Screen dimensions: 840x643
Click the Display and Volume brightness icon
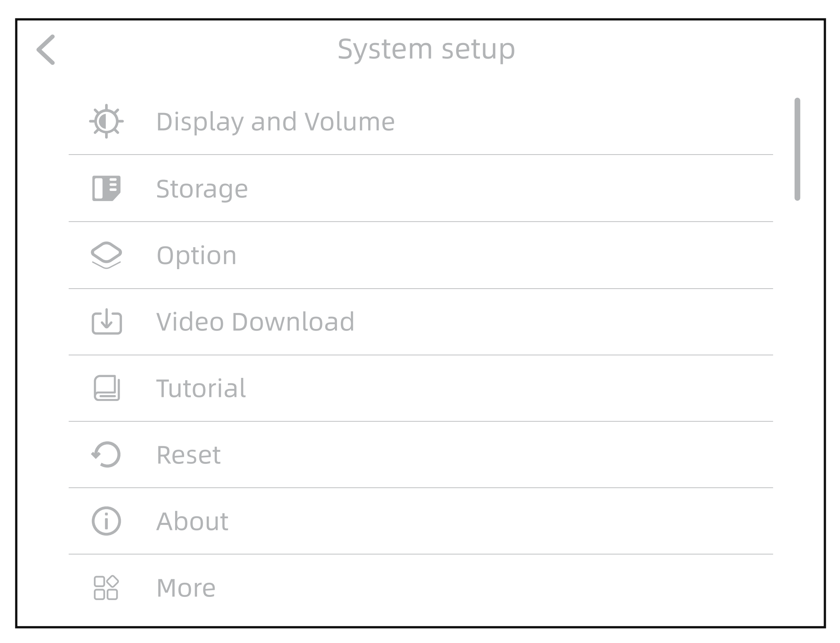coord(106,121)
